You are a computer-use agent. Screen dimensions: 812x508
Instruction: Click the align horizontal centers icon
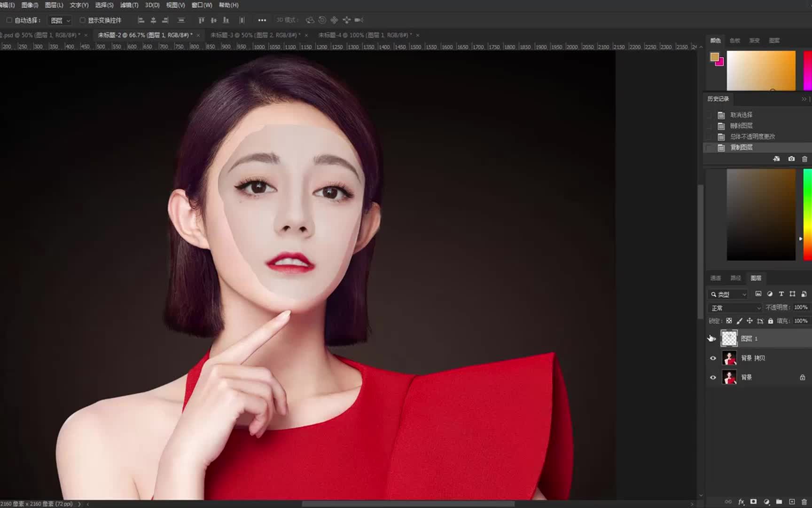153,20
